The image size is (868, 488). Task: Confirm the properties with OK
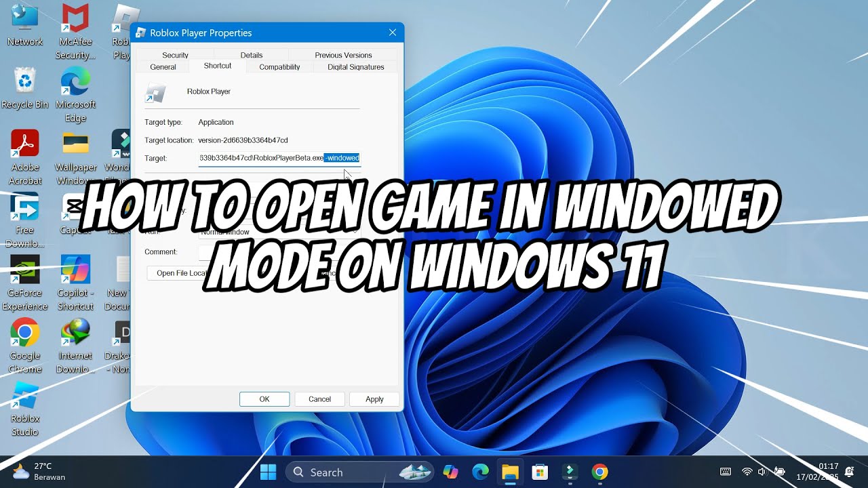[264, 399]
